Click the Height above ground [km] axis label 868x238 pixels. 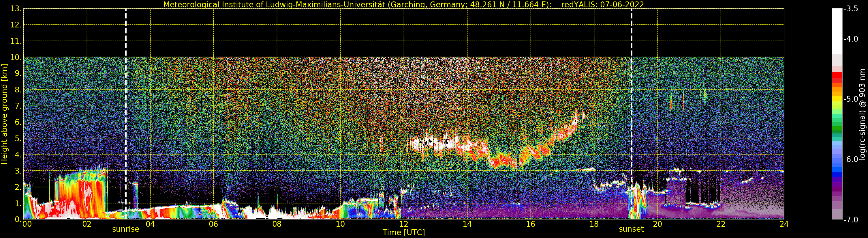coord(4,114)
